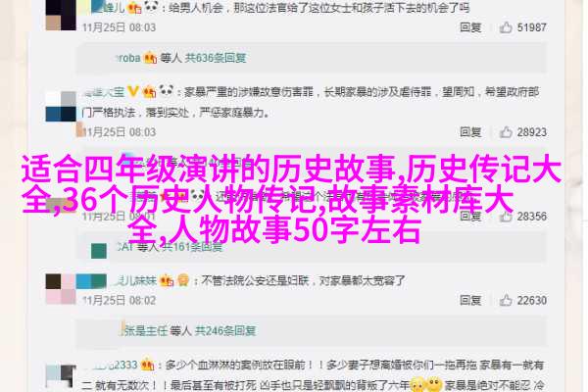Click thumbs-up icon beside 28356

pyautogui.click(x=506, y=216)
